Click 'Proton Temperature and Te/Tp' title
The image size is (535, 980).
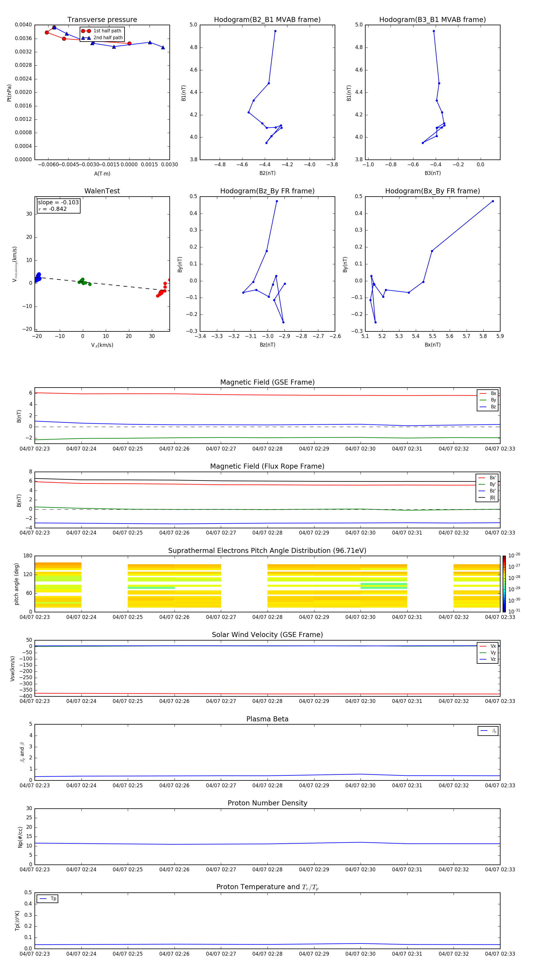pos(267,887)
